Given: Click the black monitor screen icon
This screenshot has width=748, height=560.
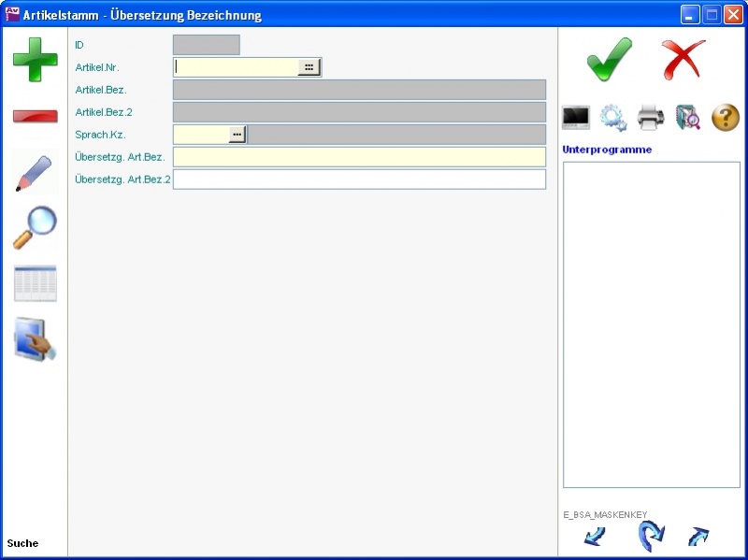Looking at the screenshot, I should click(575, 118).
